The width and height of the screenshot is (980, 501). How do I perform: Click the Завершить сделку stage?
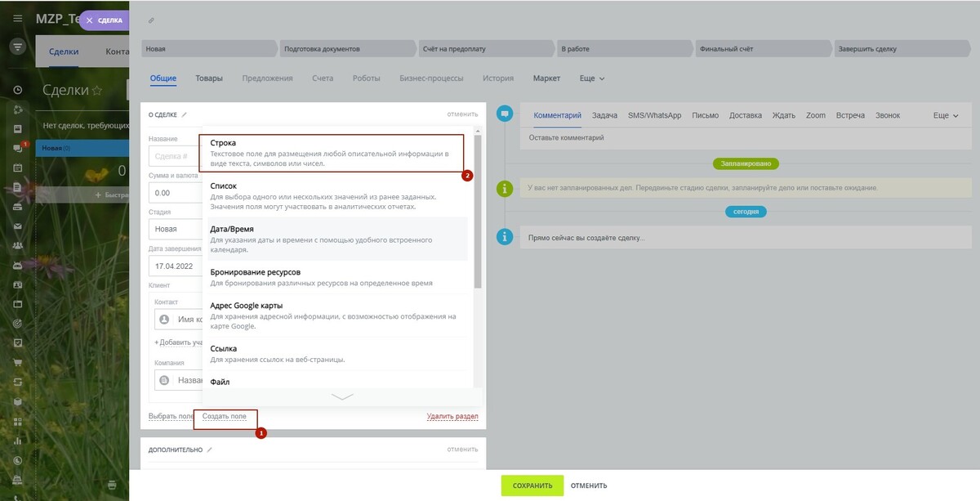coord(904,48)
